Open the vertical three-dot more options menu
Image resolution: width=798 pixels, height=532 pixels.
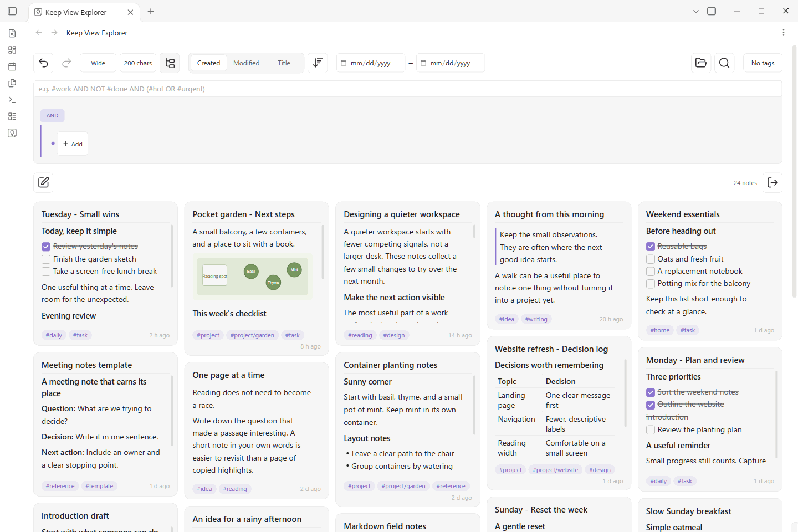[784, 33]
